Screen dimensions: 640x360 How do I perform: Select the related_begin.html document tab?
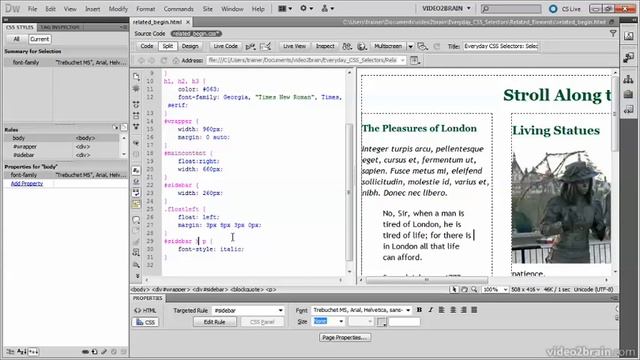pyautogui.click(x=157, y=22)
